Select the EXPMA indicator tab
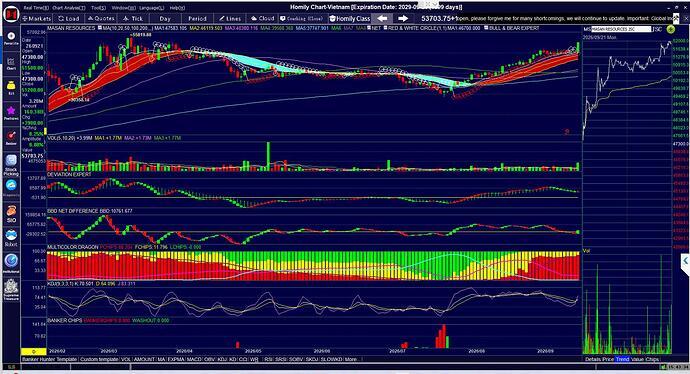This screenshot has width=690, height=374. pos(176,359)
